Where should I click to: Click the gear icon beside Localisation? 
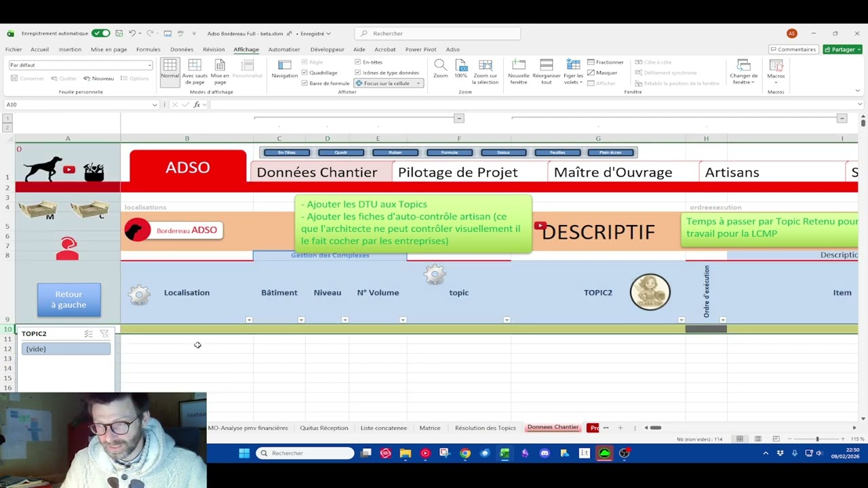click(x=139, y=294)
